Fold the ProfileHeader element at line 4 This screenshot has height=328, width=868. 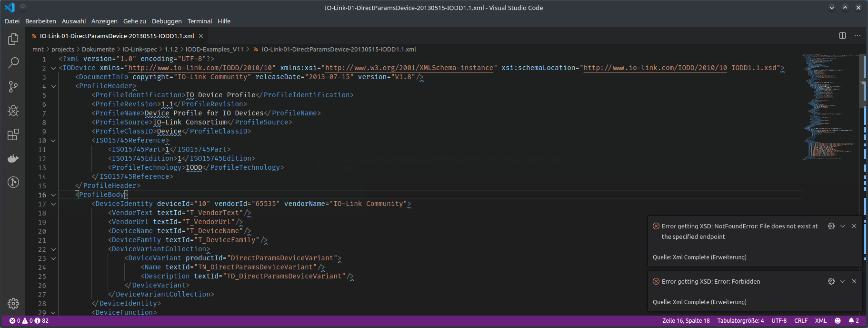point(53,86)
